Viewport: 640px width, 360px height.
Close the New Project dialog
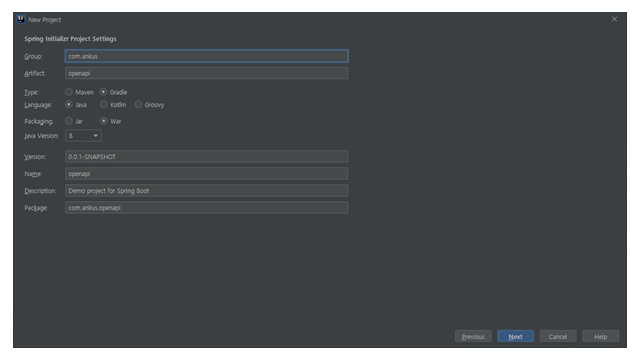pyautogui.click(x=614, y=19)
